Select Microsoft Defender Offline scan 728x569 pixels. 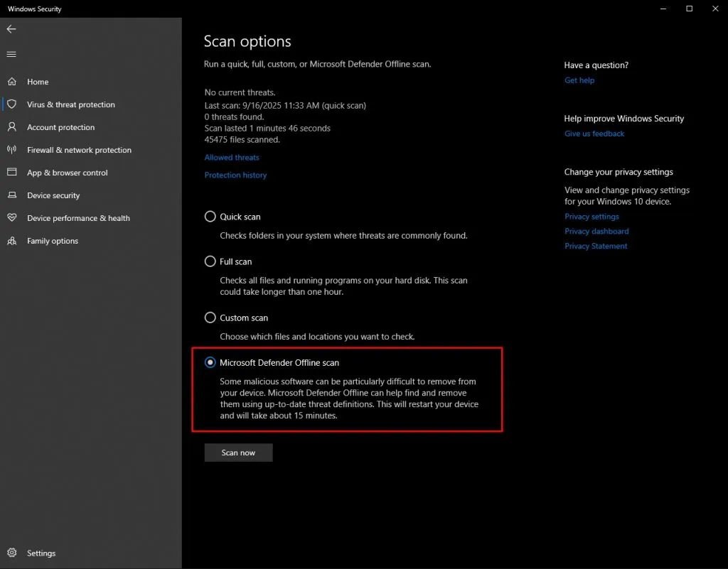(210, 362)
